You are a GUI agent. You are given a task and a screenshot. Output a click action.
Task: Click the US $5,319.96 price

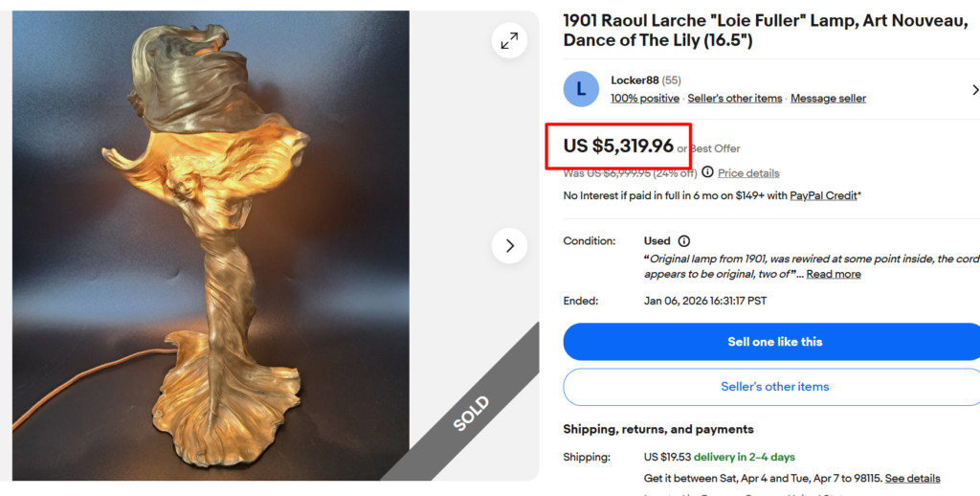coord(618,146)
